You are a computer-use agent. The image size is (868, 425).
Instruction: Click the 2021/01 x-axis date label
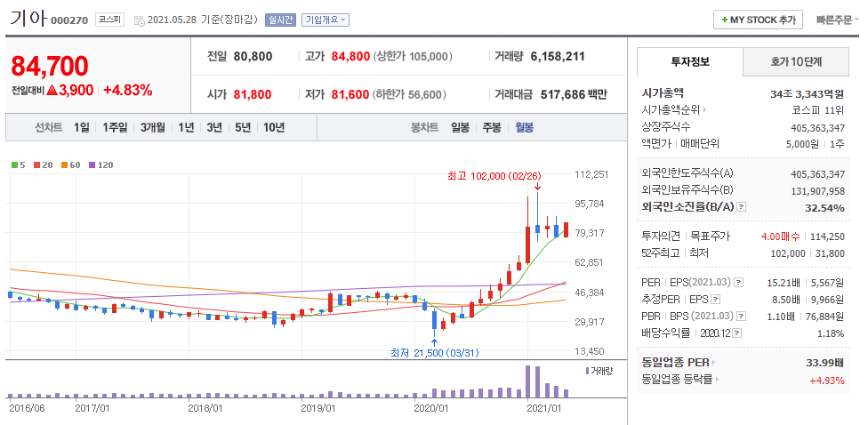point(546,408)
